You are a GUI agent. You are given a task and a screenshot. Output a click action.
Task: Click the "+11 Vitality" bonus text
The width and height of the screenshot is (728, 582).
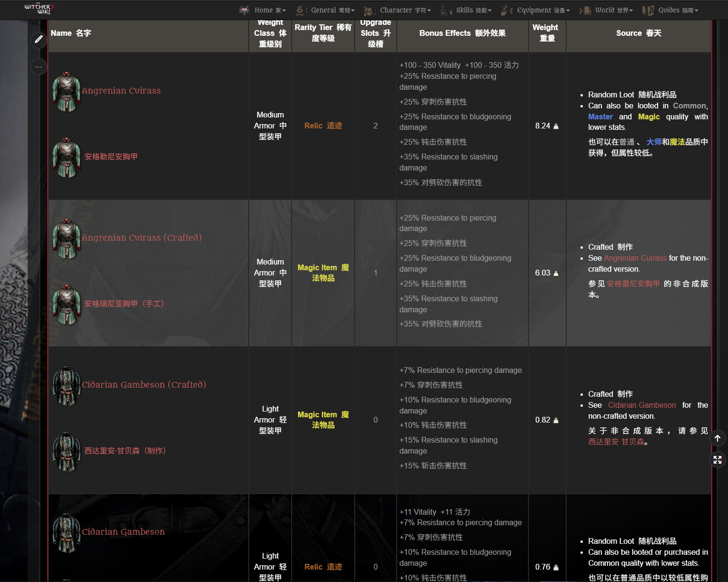(418, 512)
